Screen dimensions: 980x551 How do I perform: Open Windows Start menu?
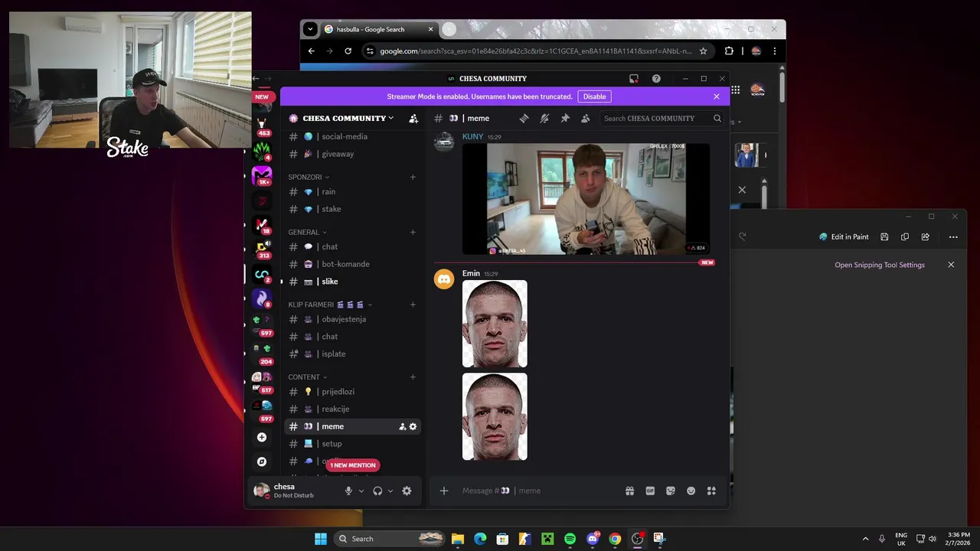pos(321,539)
